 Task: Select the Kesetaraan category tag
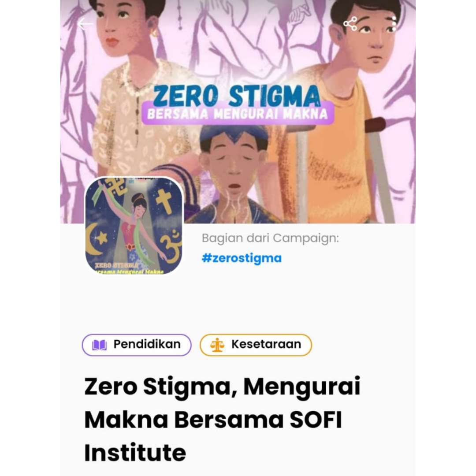coord(256,345)
